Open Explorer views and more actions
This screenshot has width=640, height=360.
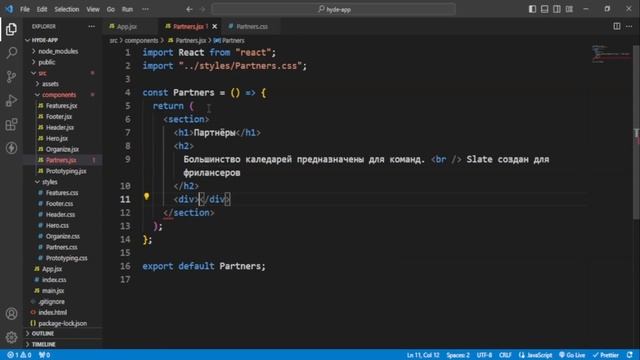(x=91, y=27)
